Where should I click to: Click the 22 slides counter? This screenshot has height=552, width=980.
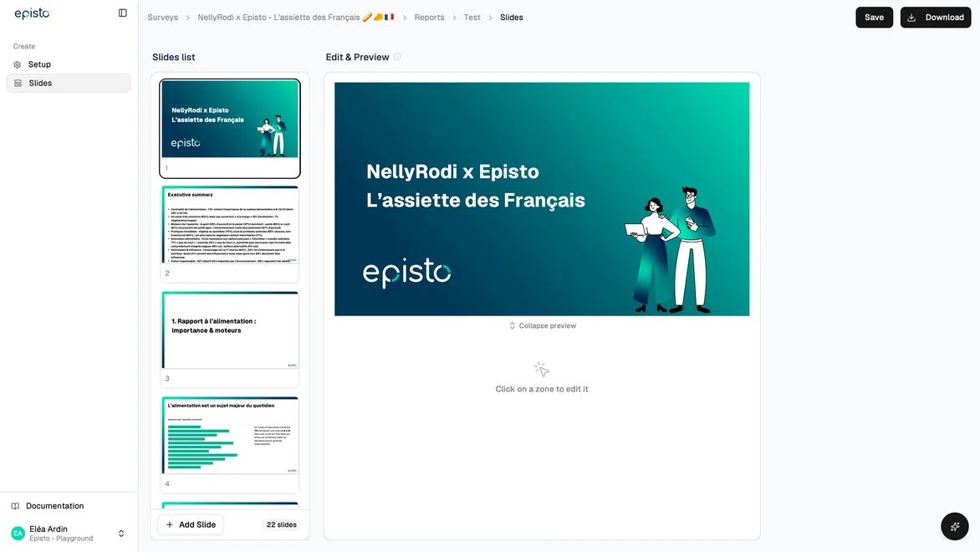[281, 524]
